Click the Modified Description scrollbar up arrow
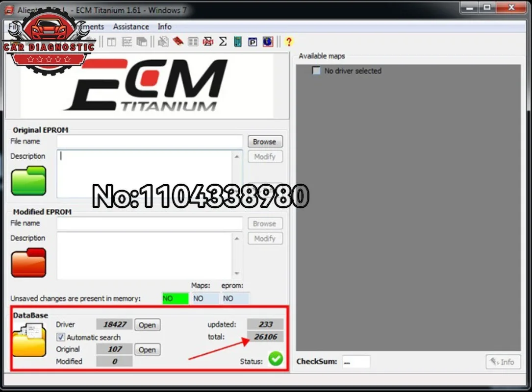This screenshot has width=532, height=392. pyautogui.click(x=237, y=239)
